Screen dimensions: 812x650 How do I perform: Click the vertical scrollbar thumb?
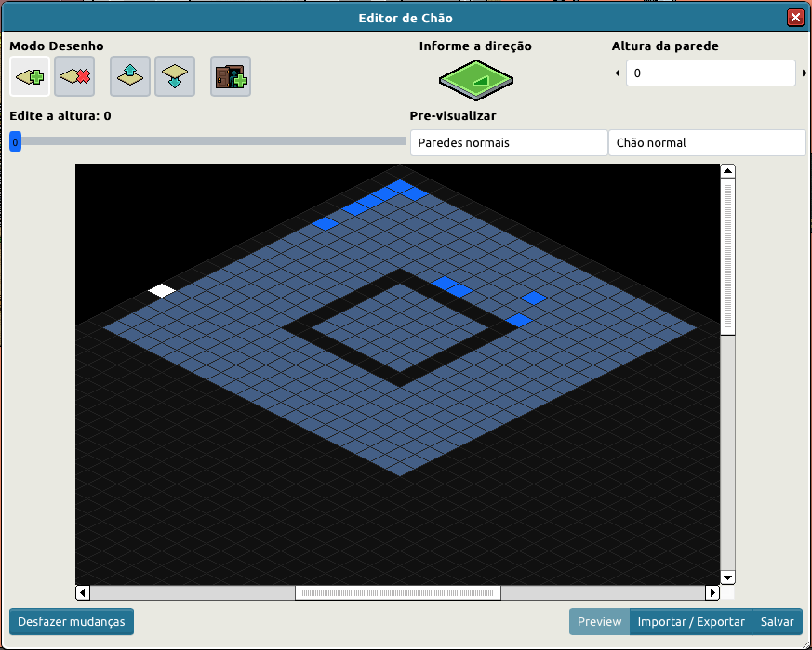pyautogui.click(x=727, y=257)
